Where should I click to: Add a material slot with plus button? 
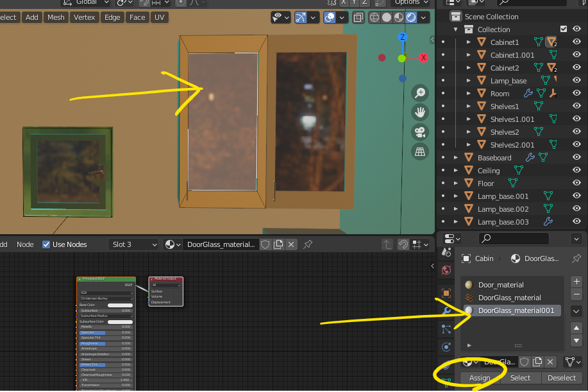point(576,282)
